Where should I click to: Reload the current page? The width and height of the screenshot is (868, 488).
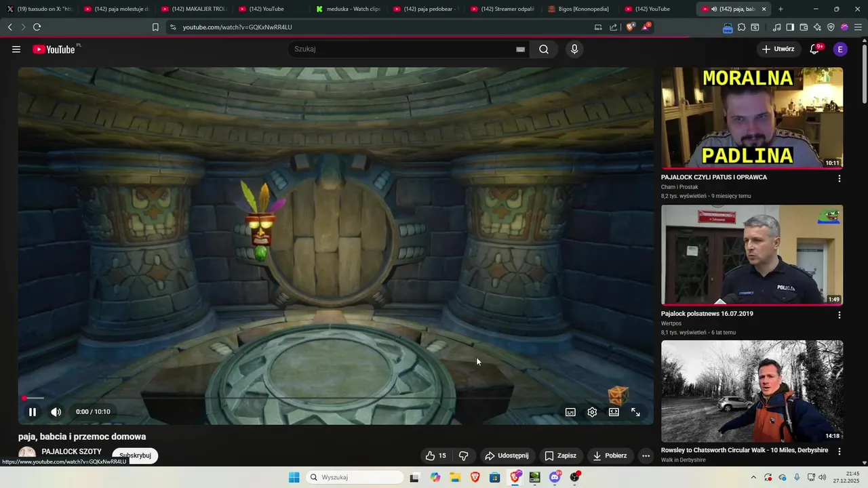37,27
